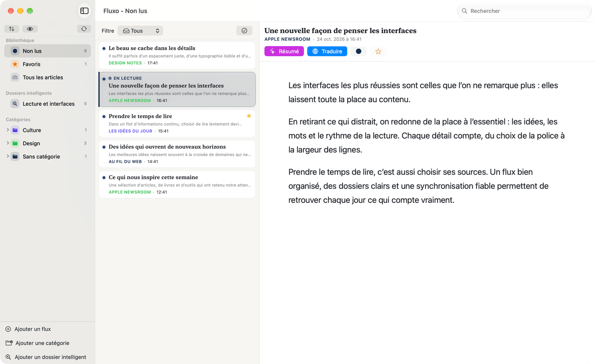The height and width of the screenshot is (364, 595).
Task: Open the Favoris list
Action: pos(48,64)
